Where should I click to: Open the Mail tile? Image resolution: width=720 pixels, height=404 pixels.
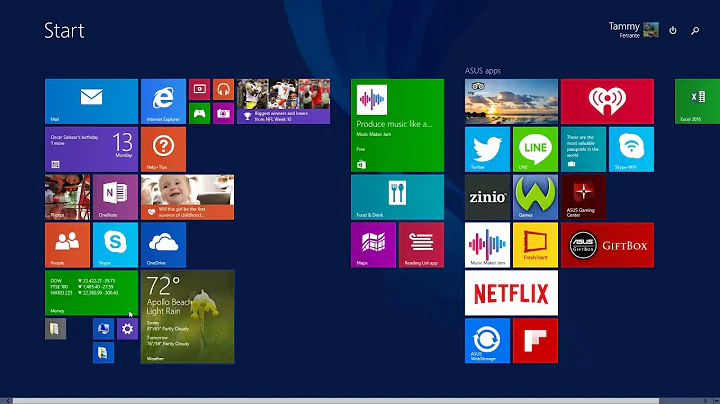click(x=91, y=101)
